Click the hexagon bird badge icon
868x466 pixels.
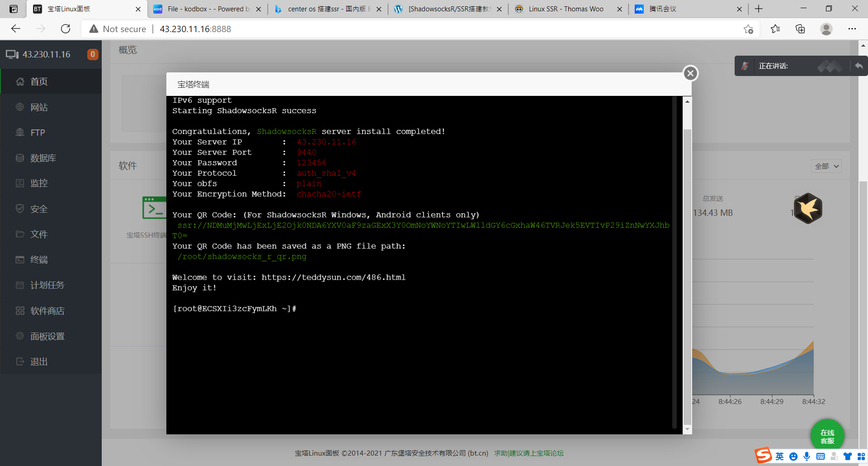point(808,208)
